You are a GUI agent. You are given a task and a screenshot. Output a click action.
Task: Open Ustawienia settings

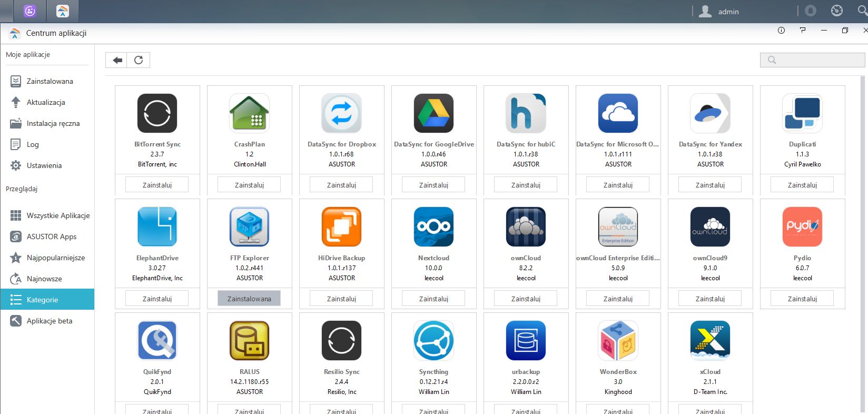click(47, 165)
